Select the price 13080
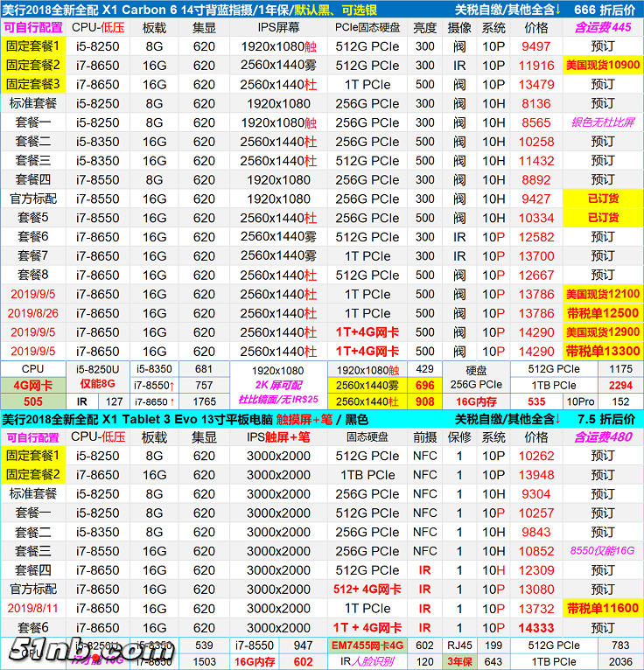 535,590
